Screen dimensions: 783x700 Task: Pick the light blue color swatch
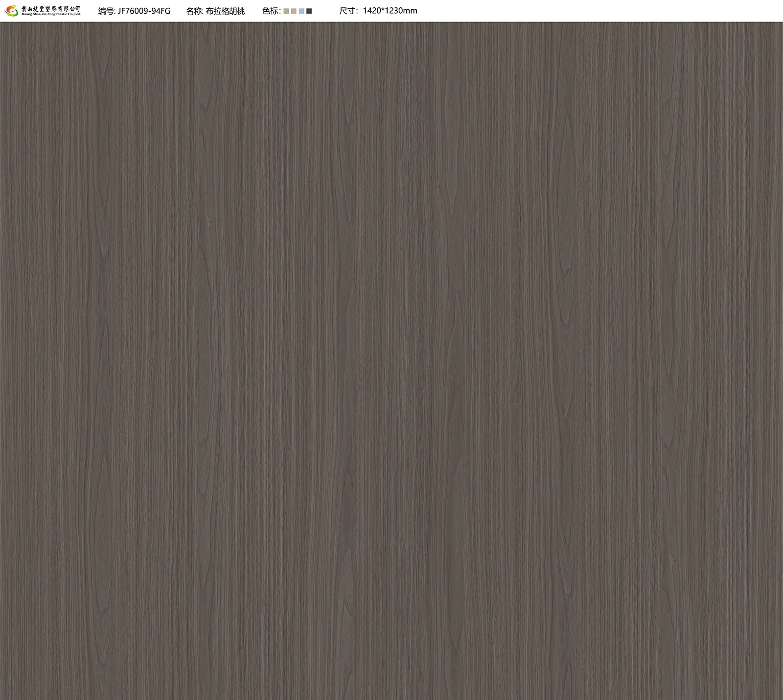pos(301,11)
